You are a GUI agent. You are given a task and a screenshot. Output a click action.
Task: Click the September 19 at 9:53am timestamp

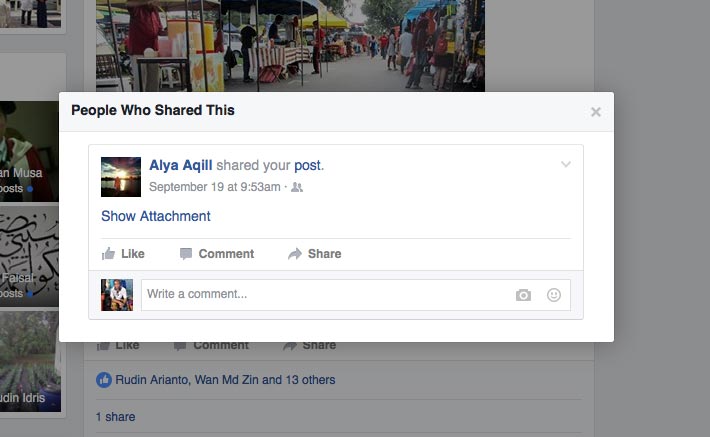click(214, 187)
